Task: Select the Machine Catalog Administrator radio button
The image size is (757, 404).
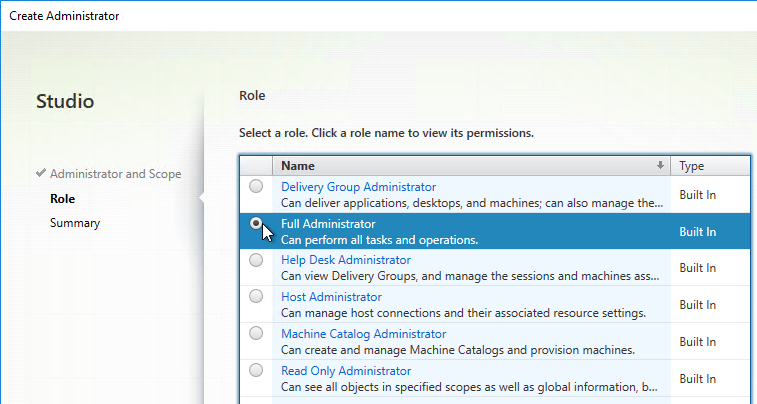Action: point(256,333)
